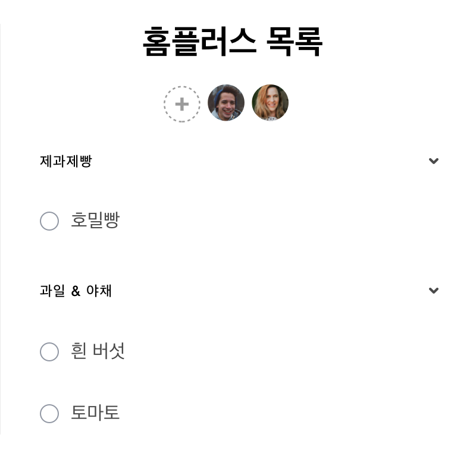Mark 흰 버섯 as completed
476x466 pixels.
49,352
